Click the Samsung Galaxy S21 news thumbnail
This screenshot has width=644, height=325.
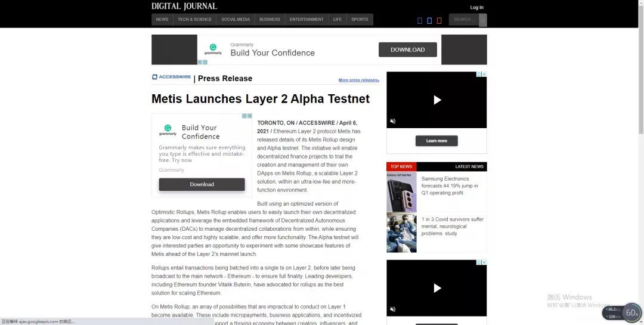click(401, 192)
